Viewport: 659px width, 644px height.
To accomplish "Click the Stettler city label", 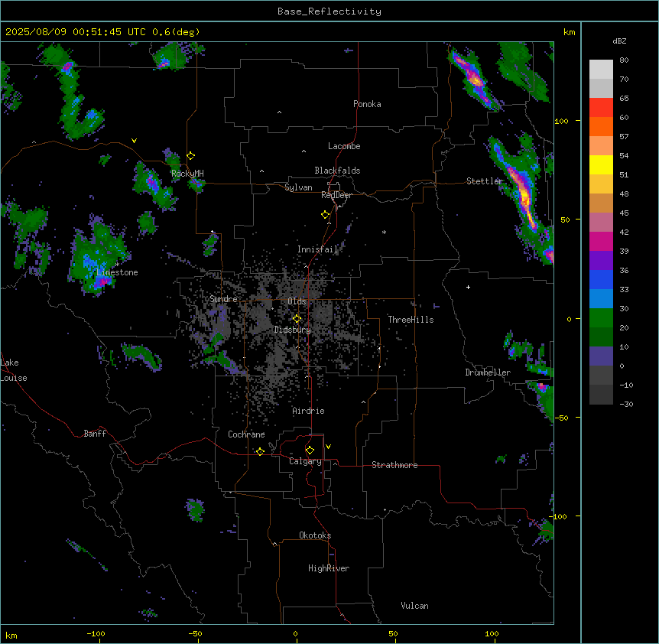I will [x=485, y=181].
